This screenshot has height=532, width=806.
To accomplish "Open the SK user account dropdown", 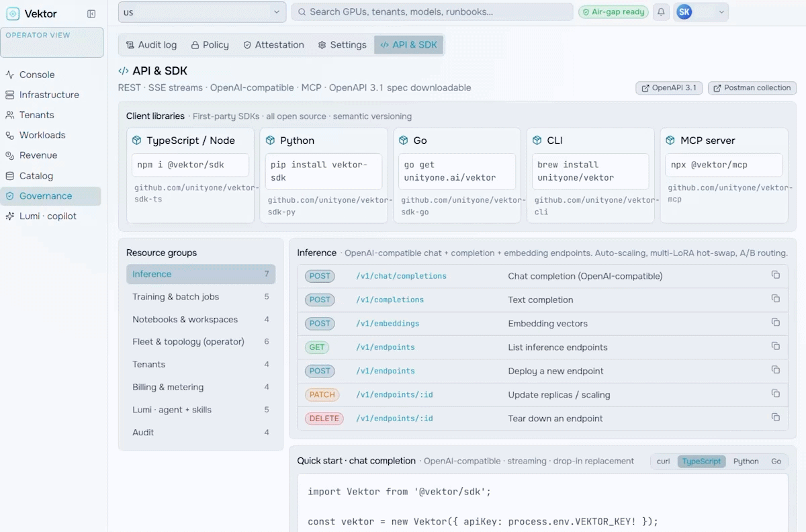I will click(x=701, y=12).
